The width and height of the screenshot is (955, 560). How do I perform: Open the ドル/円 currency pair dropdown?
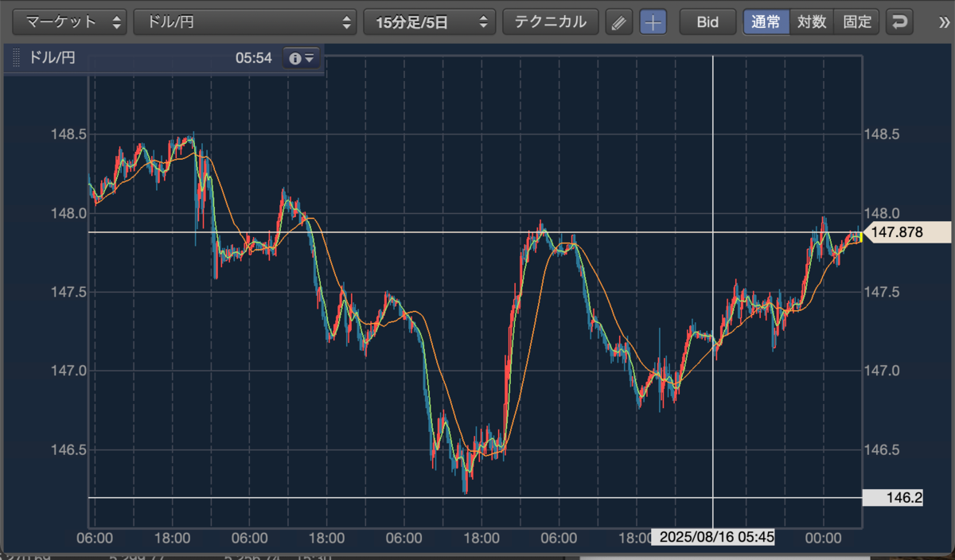(245, 21)
